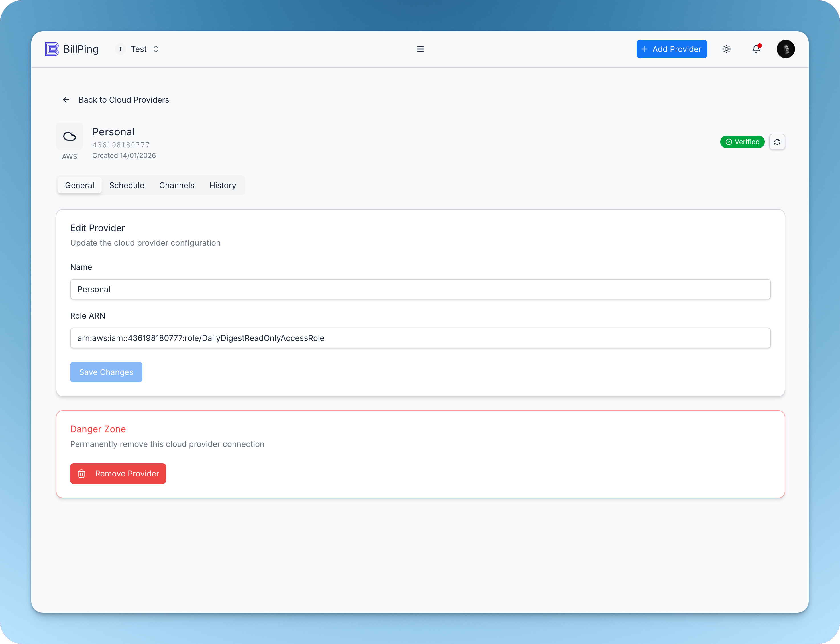The image size is (840, 644).
Task: Open the user avatar menu
Action: [x=786, y=49]
